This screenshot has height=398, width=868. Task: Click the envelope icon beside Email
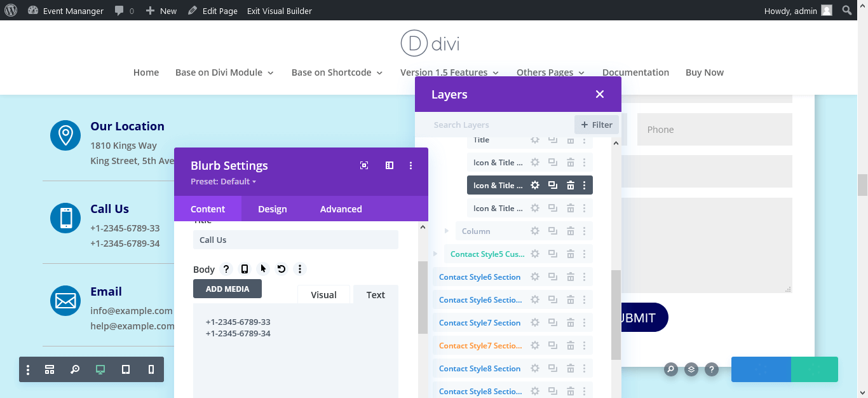tap(65, 301)
